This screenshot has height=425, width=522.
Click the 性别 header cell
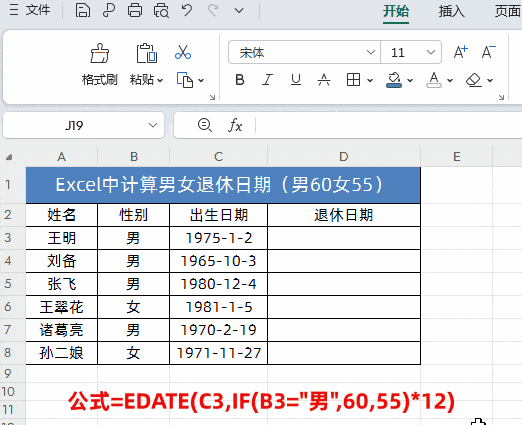pyautogui.click(x=134, y=215)
